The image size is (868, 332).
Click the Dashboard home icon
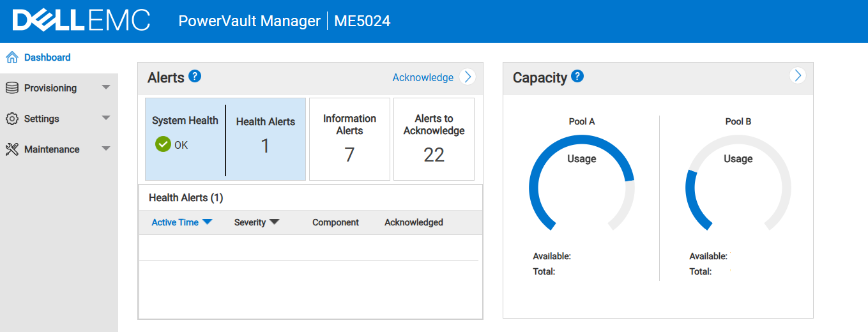[x=11, y=57]
